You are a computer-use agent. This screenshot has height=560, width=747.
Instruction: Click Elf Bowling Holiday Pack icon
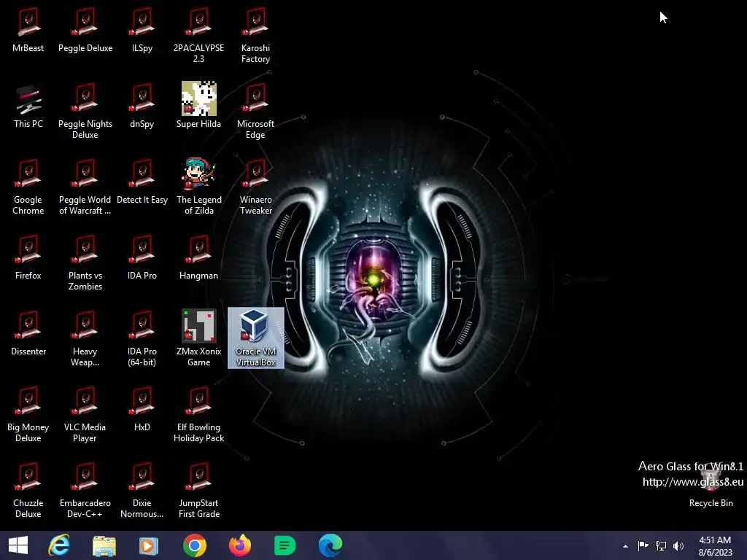click(198, 414)
